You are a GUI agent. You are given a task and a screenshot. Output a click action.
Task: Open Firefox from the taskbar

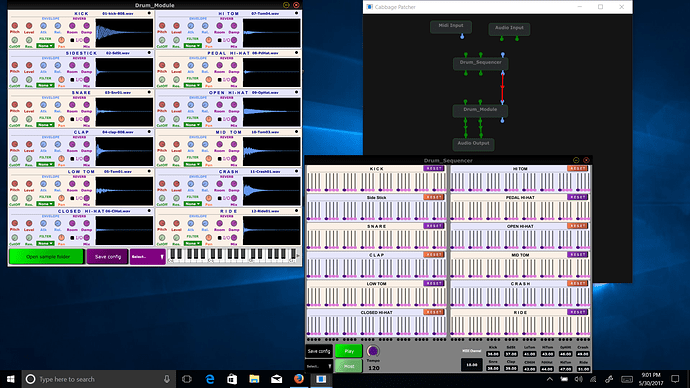pyautogui.click(x=299, y=379)
